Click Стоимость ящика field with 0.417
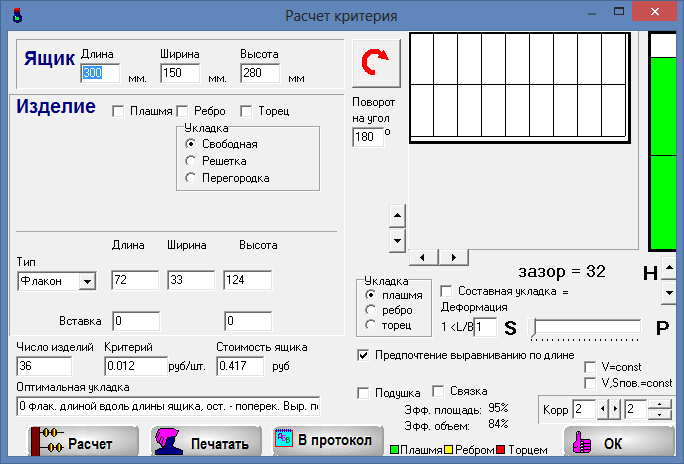 click(240, 366)
